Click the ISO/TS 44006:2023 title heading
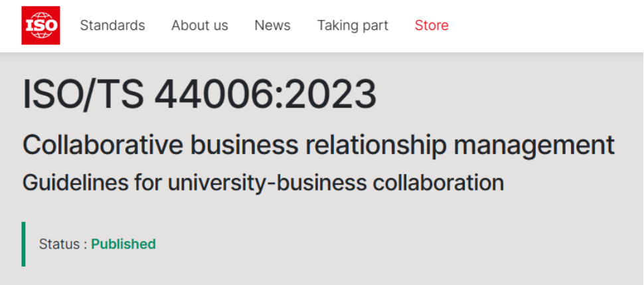Viewport: 644px width, 285px height. pos(199,94)
